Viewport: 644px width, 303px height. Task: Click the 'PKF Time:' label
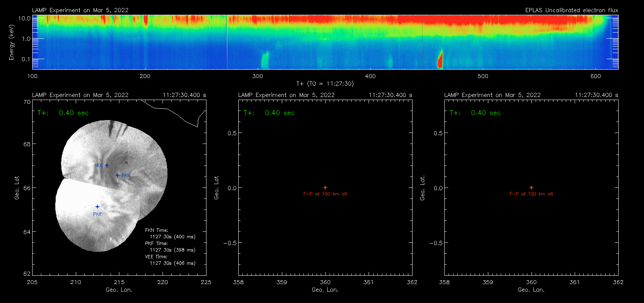156,243
